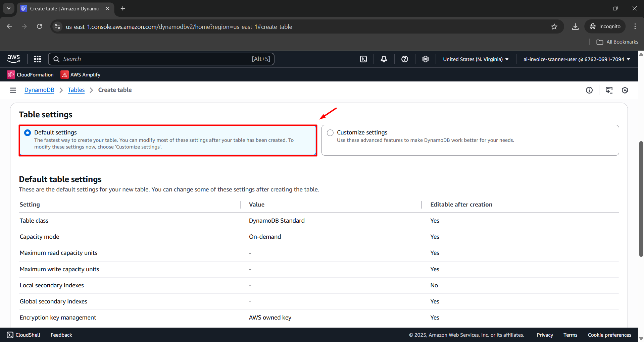The image size is (644, 342).
Task: Expand the ai-invoice-scanner-user account dropdown
Action: 577,59
